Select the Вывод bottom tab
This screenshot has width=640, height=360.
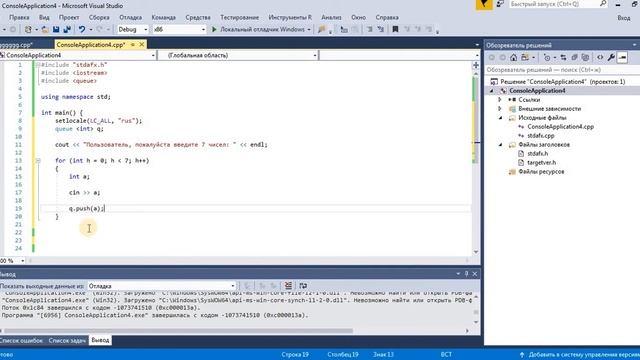[100, 340]
